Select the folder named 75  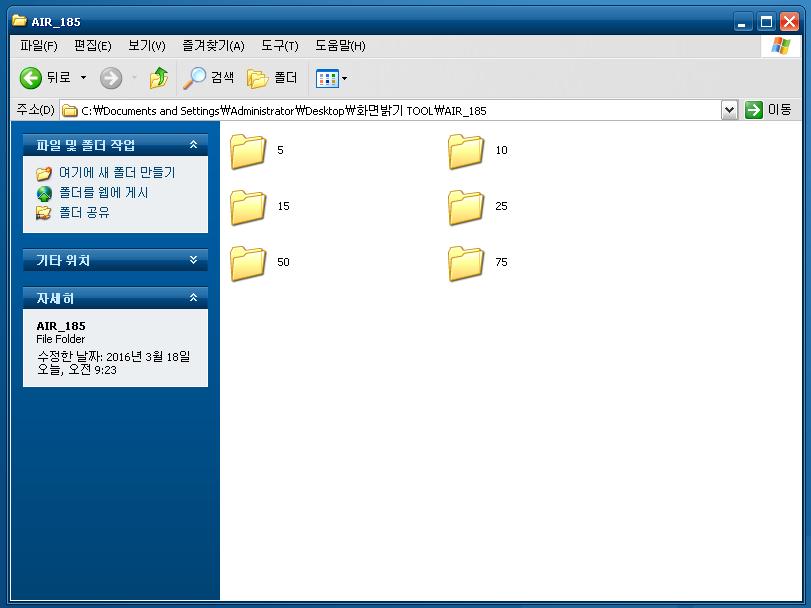point(478,263)
